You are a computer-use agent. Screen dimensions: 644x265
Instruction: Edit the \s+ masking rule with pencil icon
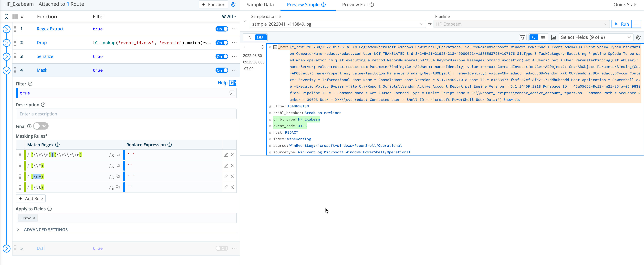226,176
